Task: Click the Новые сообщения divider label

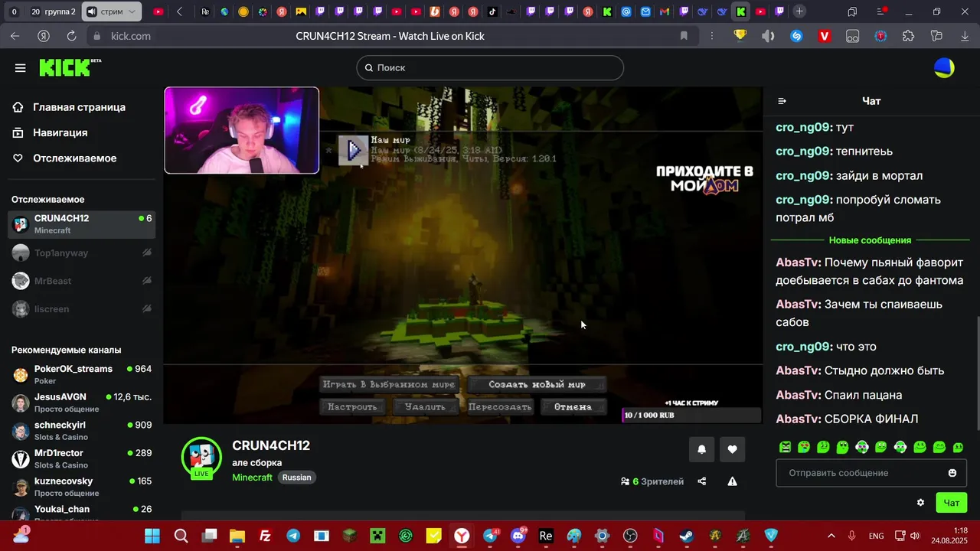Action: pyautogui.click(x=870, y=240)
